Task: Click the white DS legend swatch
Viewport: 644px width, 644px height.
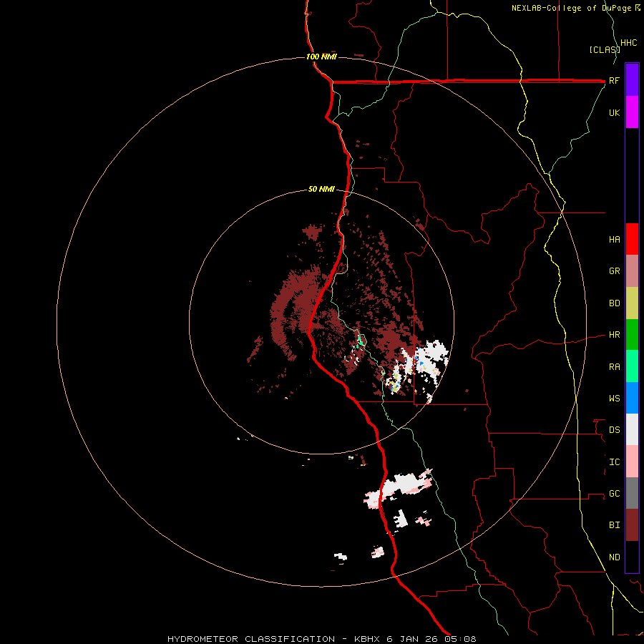Action: pyautogui.click(x=632, y=429)
